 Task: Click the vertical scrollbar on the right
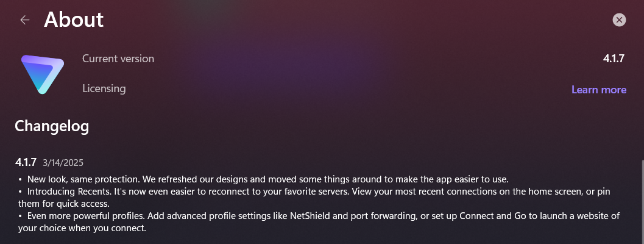coord(642,201)
